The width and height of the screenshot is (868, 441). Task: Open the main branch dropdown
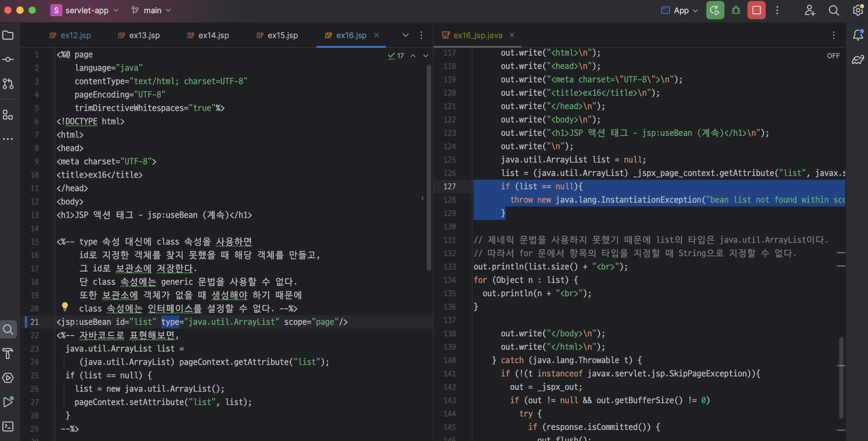[x=151, y=10]
